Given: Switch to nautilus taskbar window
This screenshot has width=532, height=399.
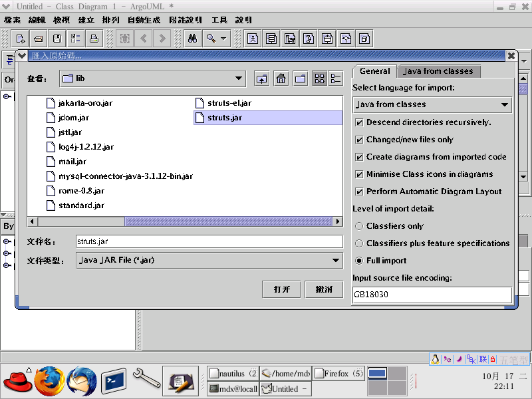Looking at the screenshot, I should tap(233, 374).
